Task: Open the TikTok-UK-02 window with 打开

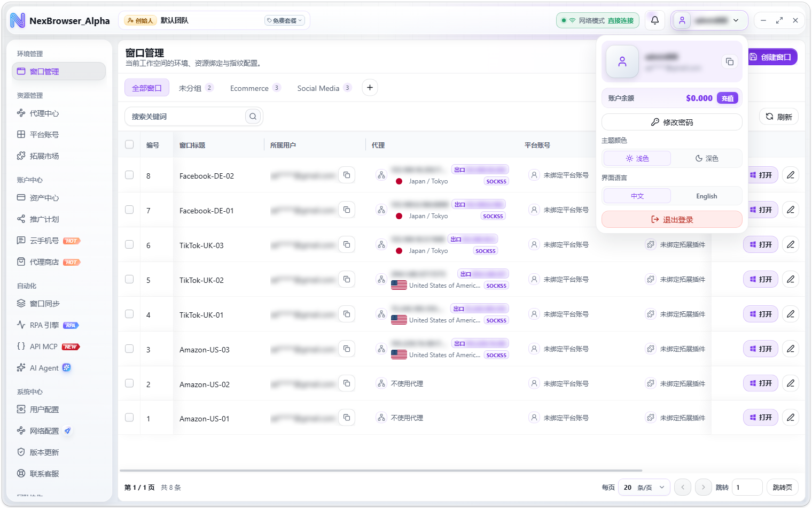Action: point(761,279)
